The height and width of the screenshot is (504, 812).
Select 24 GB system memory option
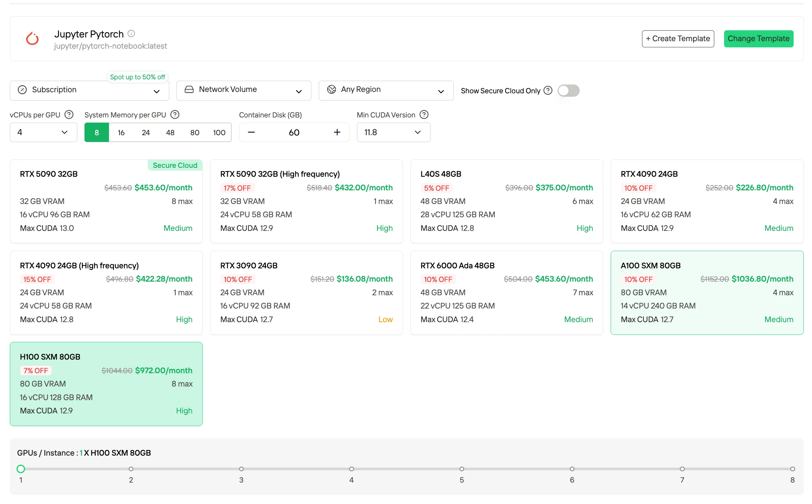click(x=146, y=132)
